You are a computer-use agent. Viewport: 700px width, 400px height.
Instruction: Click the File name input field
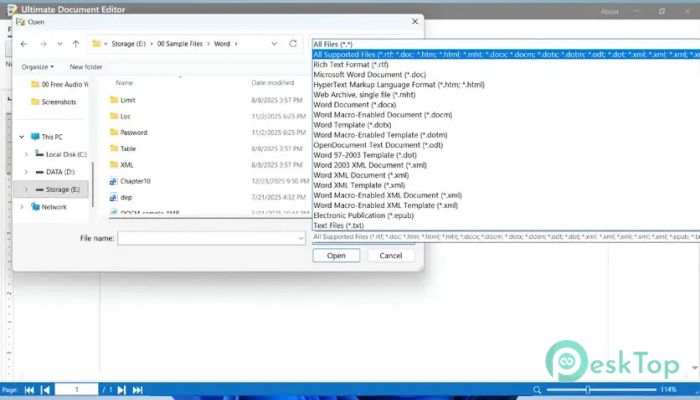[x=208, y=238]
